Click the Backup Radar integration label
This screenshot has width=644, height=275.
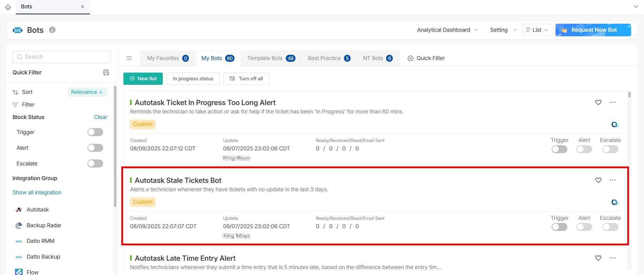pyautogui.click(x=44, y=225)
